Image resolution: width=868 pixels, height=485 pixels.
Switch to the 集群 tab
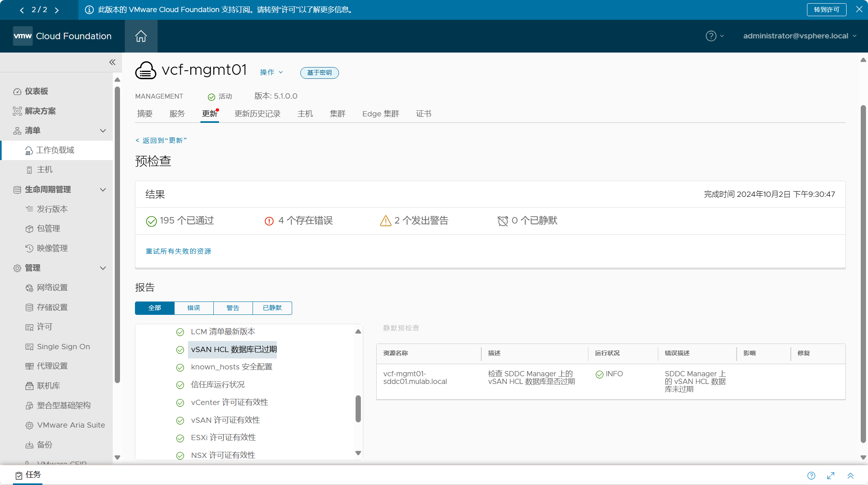(x=337, y=114)
